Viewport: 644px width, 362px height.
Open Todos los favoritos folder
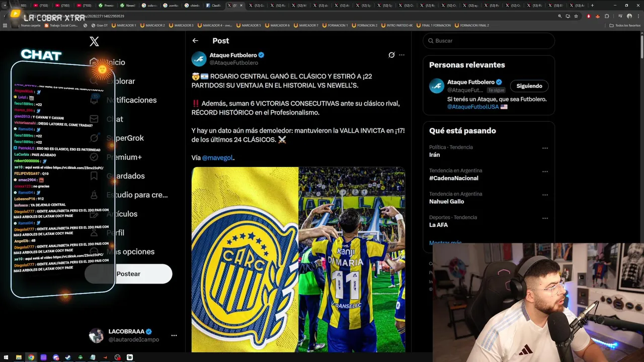click(625, 25)
